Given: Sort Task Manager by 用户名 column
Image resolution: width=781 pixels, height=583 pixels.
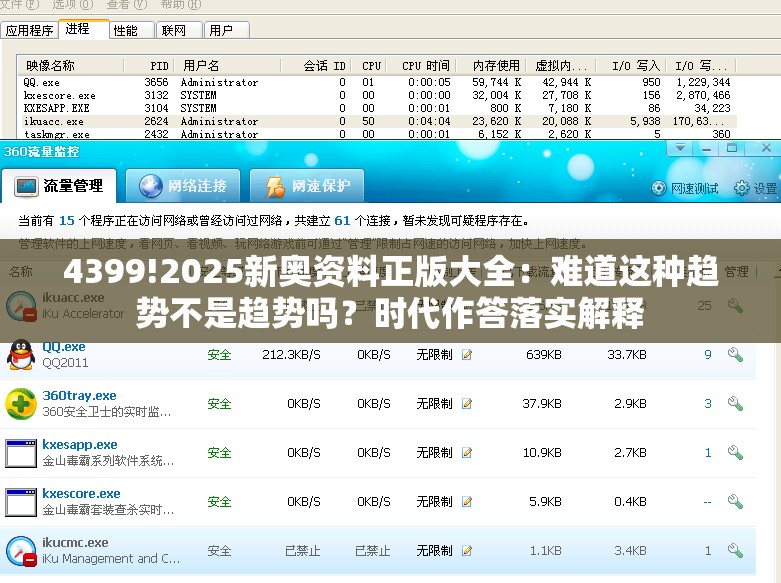Looking at the screenshot, I should 228,66.
